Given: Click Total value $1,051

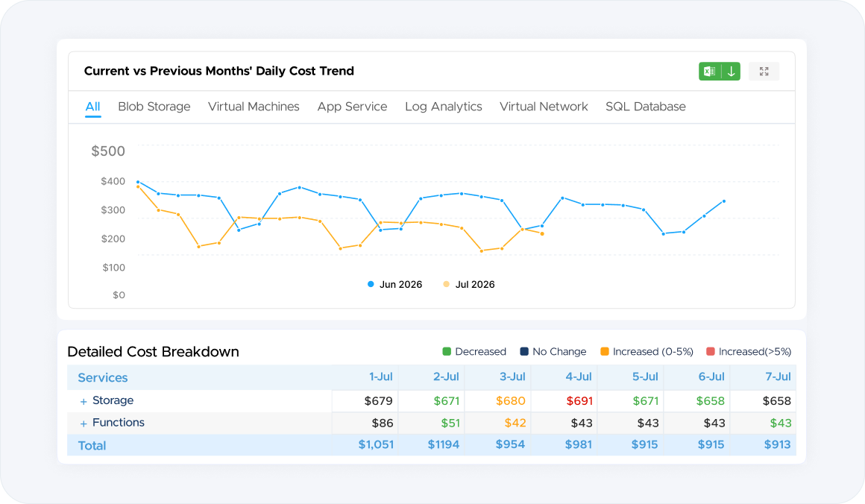Looking at the screenshot, I should pos(377,444).
